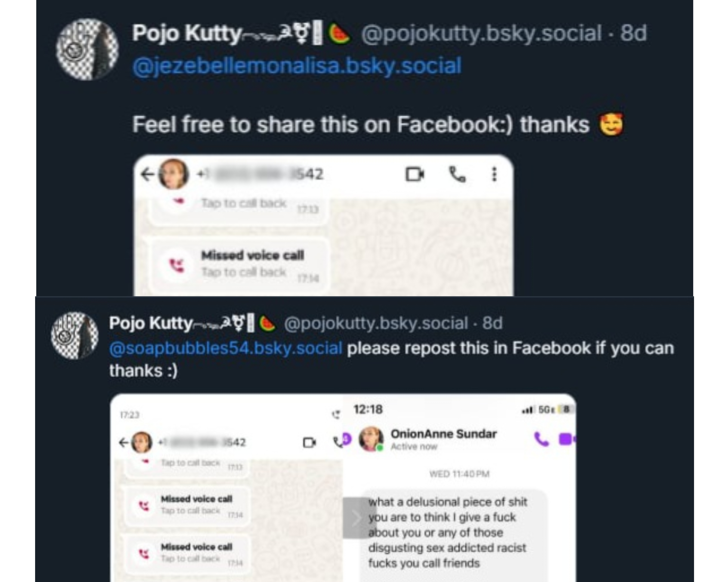
Task: Open the @soapbubbles54.bsky.social mention link
Action: 226,348
